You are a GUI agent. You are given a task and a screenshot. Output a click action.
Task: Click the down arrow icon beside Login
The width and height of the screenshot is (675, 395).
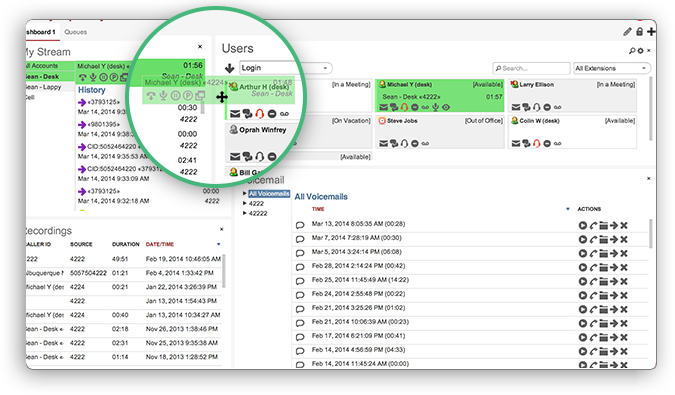[229, 68]
